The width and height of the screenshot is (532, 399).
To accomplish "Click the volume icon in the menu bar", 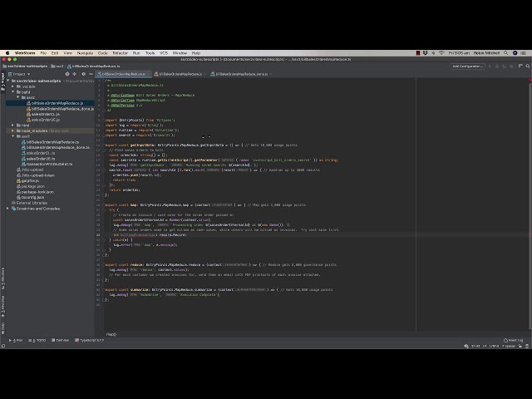I will tap(433, 53).
